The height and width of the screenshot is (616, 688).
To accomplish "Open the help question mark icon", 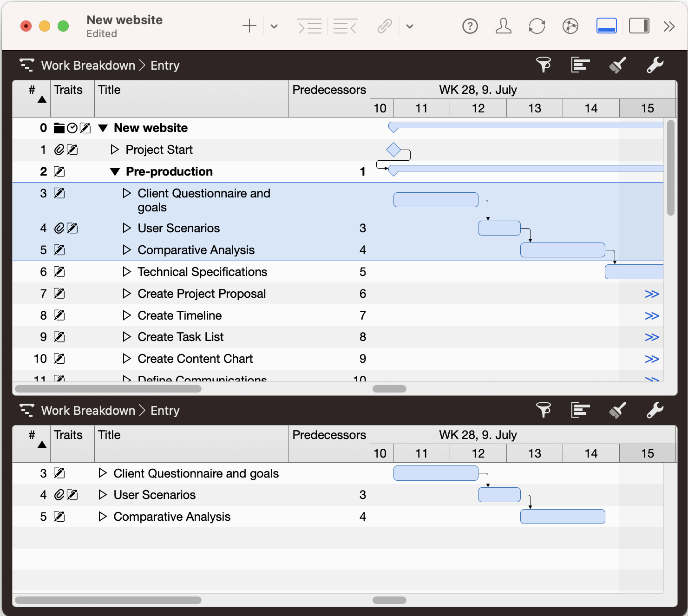I will (x=470, y=26).
